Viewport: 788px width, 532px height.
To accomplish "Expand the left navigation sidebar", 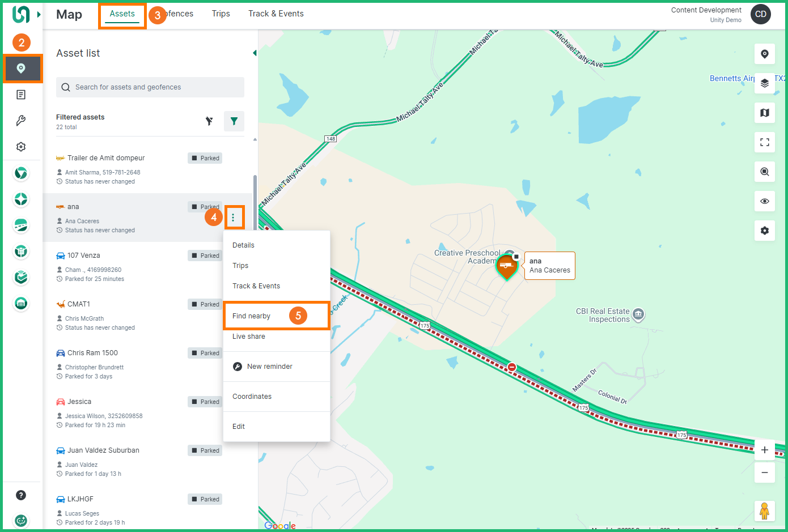I will pyautogui.click(x=39, y=14).
